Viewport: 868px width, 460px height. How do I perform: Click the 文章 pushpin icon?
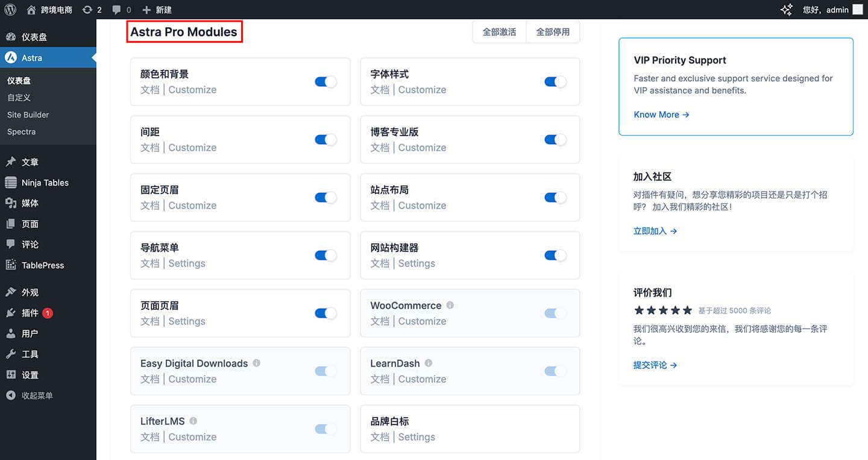[11, 162]
